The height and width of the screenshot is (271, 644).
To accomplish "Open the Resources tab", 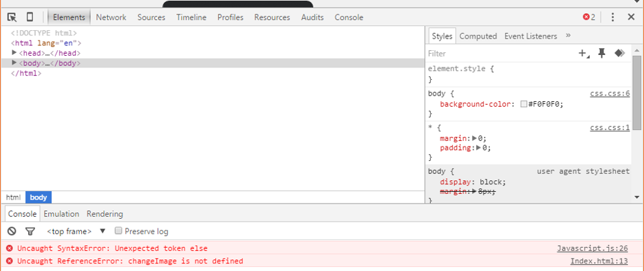I will (x=272, y=17).
